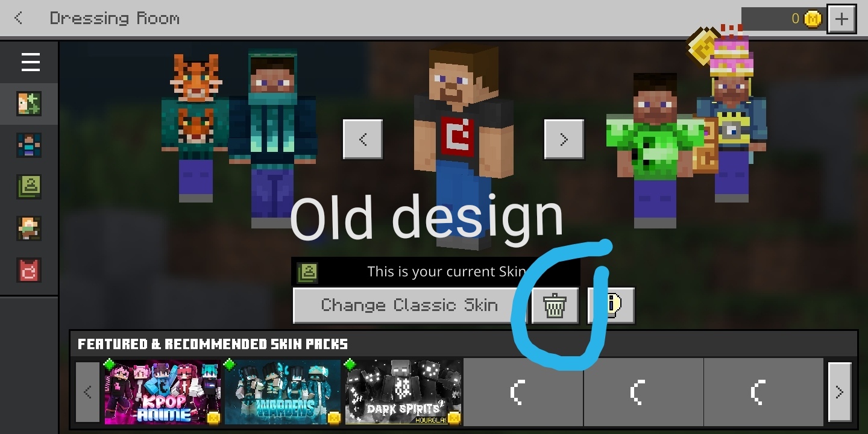Open skin info with the i button
This screenshot has width=868, height=434.
611,305
